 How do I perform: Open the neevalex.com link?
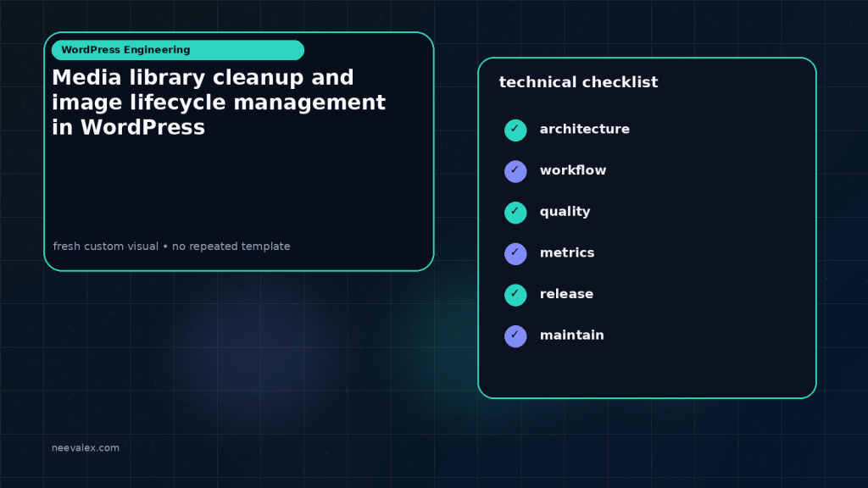[x=86, y=447]
